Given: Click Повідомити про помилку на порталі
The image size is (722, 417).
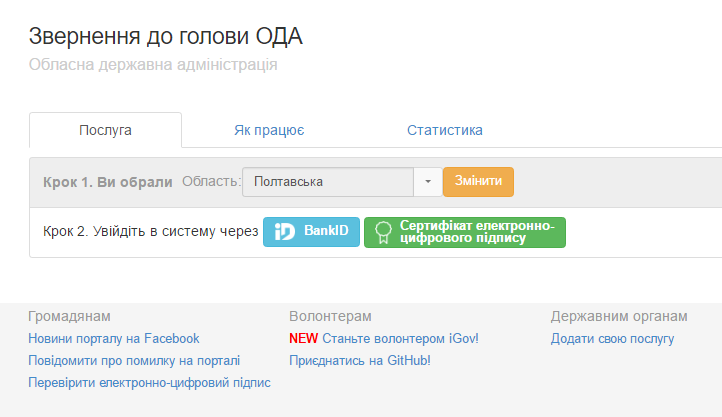Looking at the screenshot, I should (134, 360).
